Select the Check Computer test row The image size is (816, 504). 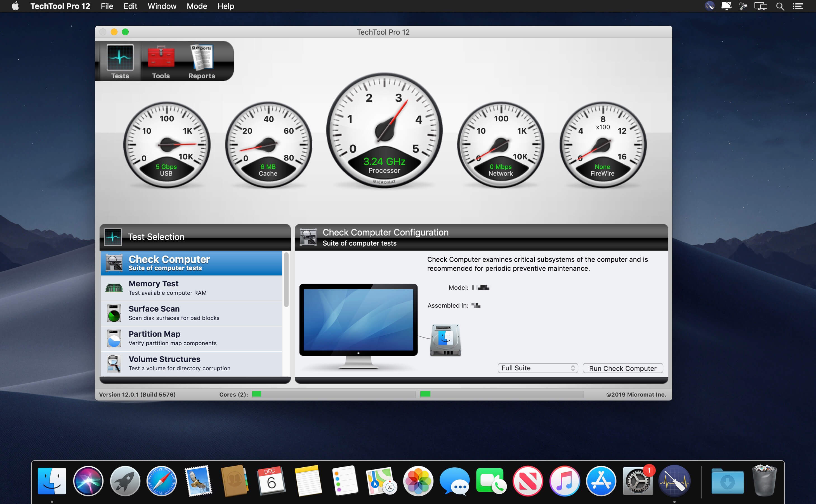click(191, 263)
